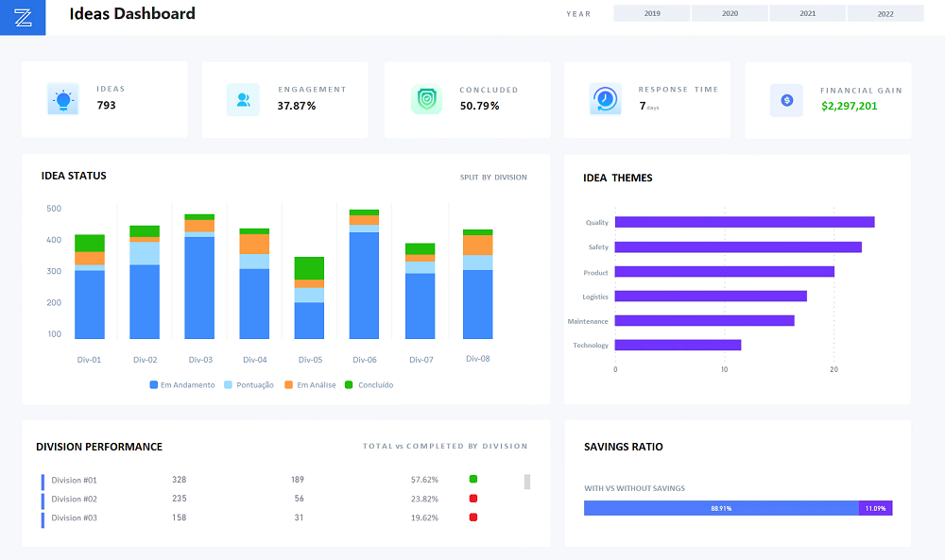Click the Div-06 stacked bar

(364, 274)
